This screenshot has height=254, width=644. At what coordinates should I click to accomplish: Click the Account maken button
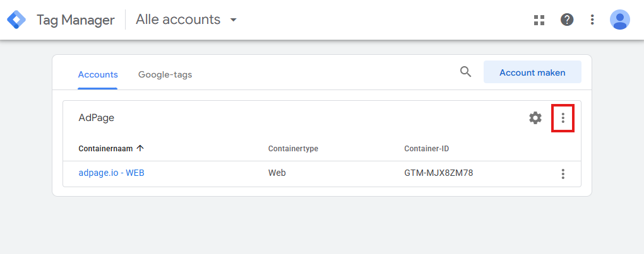tap(532, 72)
